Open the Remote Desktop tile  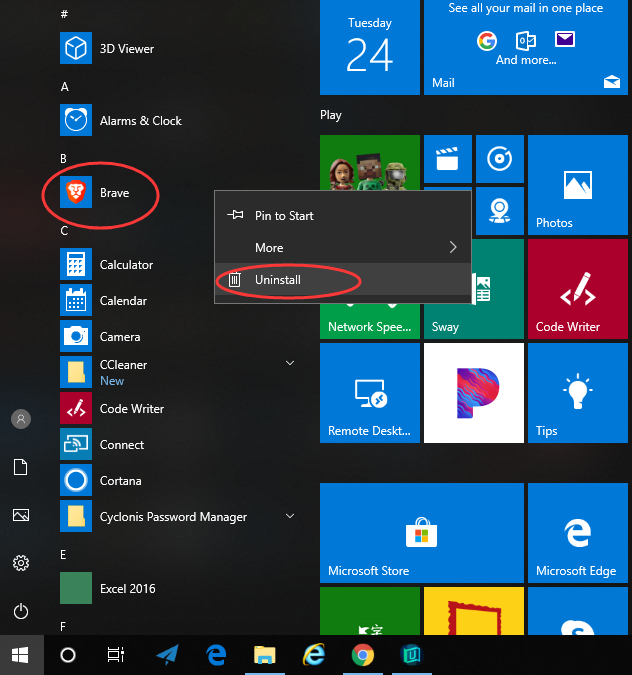click(x=370, y=393)
